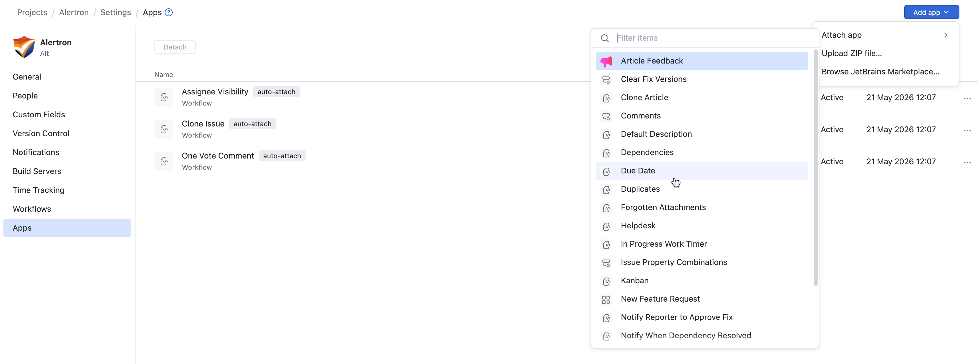Open more options for Clone Issue row
980x364 pixels.
point(967,130)
